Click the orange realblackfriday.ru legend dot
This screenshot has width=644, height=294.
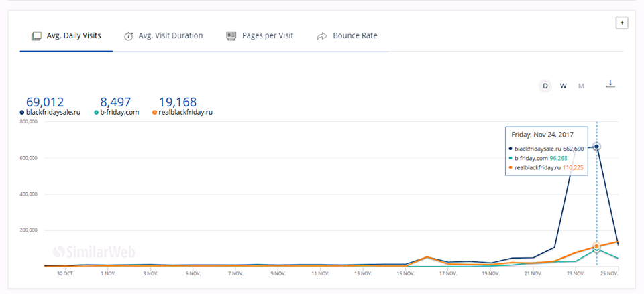point(154,113)
